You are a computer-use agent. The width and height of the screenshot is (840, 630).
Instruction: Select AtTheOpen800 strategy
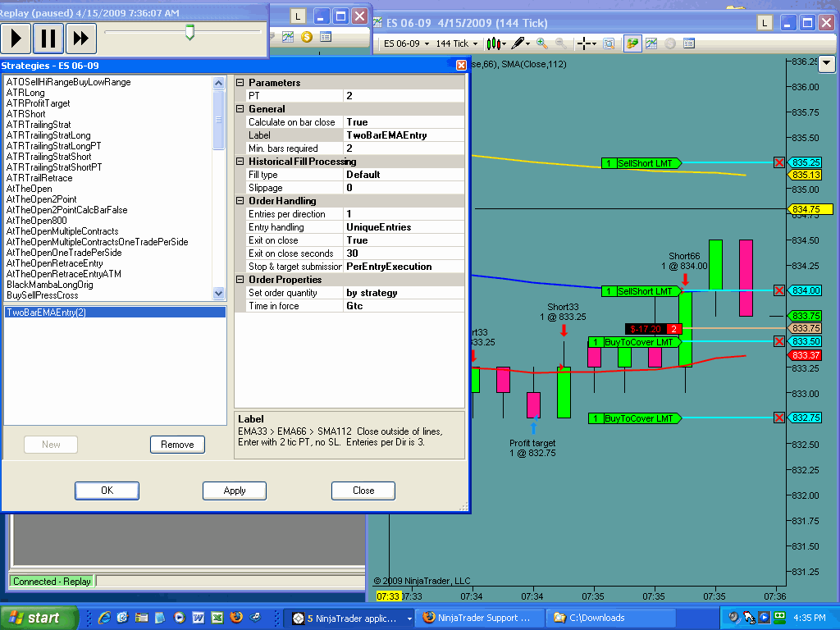36,221
